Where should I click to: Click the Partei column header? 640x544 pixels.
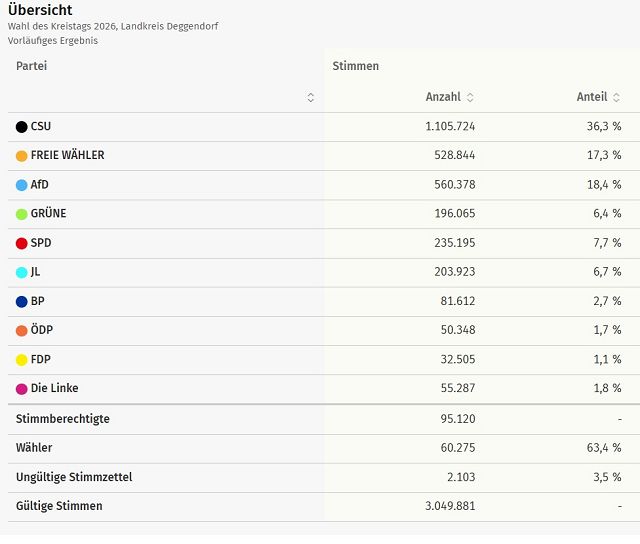(32, 66)
